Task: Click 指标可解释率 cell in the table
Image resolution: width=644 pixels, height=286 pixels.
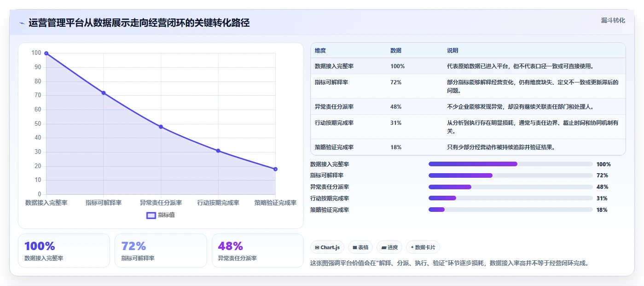Action: point(331,82)
